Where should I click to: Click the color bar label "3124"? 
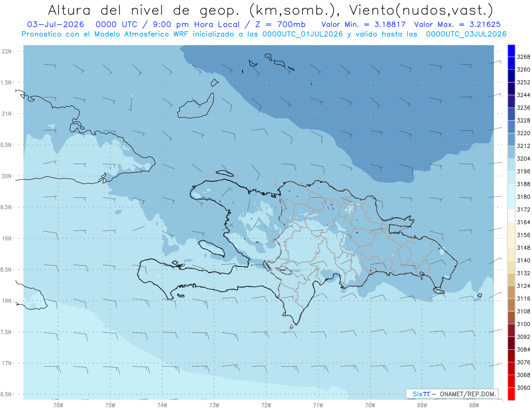coord(523,286)
